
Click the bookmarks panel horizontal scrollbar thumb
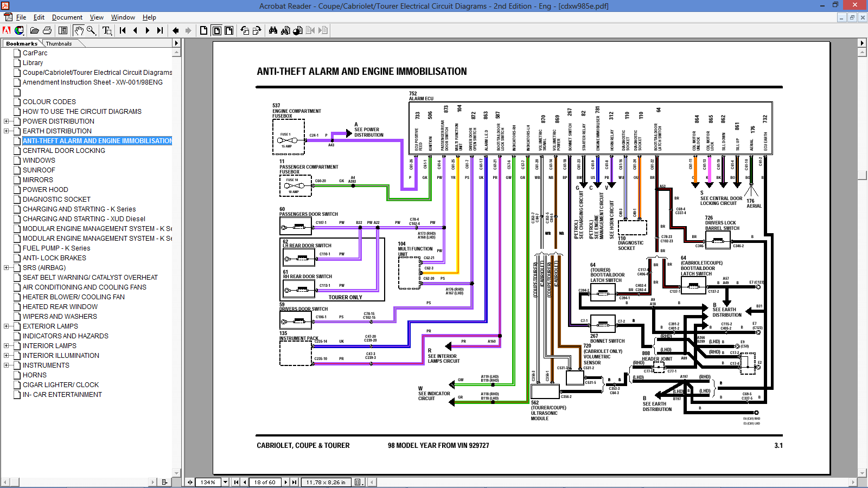(15, 482)
